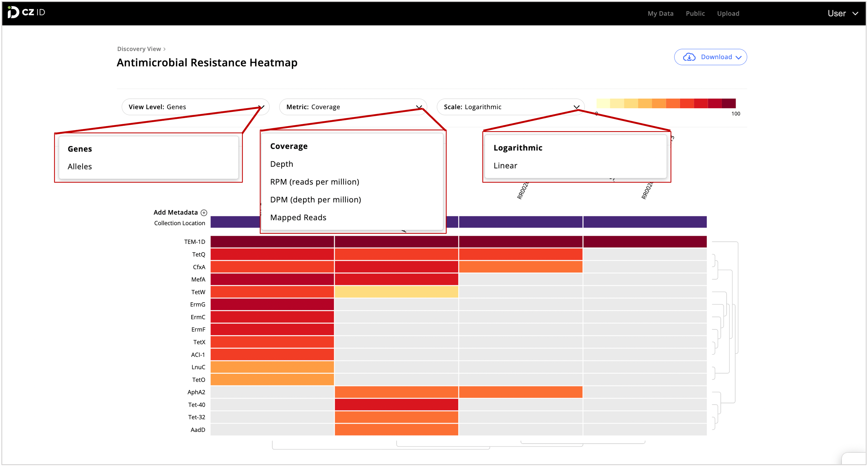Choose the Depth metric option
The width and height of the screenshot is (868, 466).
pos(282,164)
